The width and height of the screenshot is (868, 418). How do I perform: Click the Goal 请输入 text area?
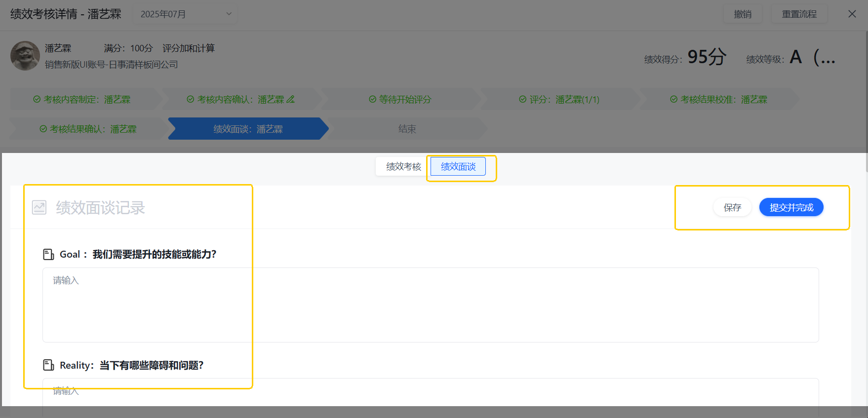pos(431,305)
